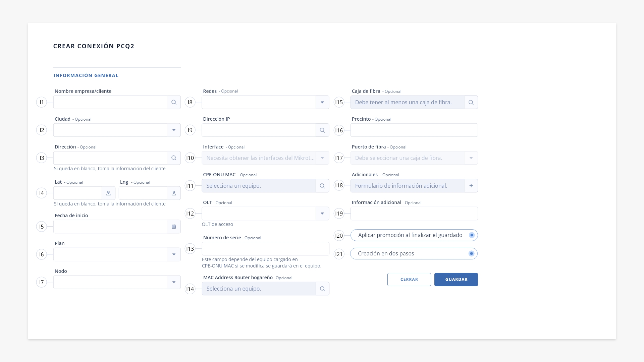Click the 'OLT de acceso' hint text

[x=217, y=224]
